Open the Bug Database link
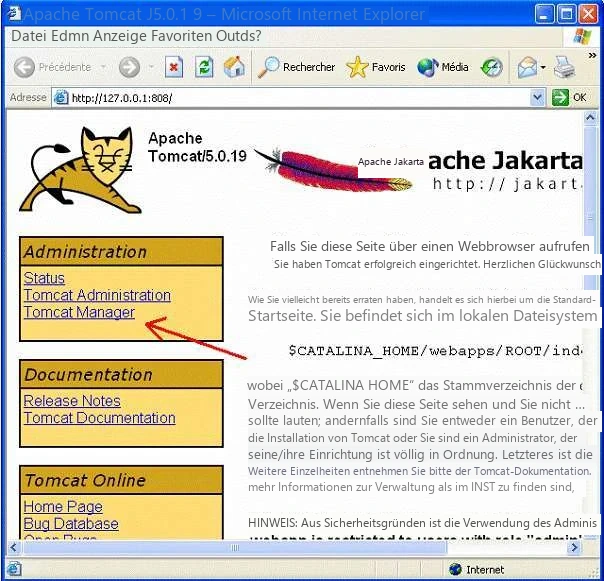The height and width of the screenshot is (581, 604). (71, 524)
